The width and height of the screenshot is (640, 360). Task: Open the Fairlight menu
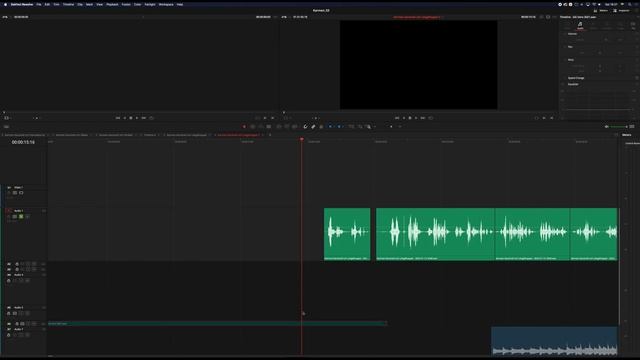(x=150, y=4)
